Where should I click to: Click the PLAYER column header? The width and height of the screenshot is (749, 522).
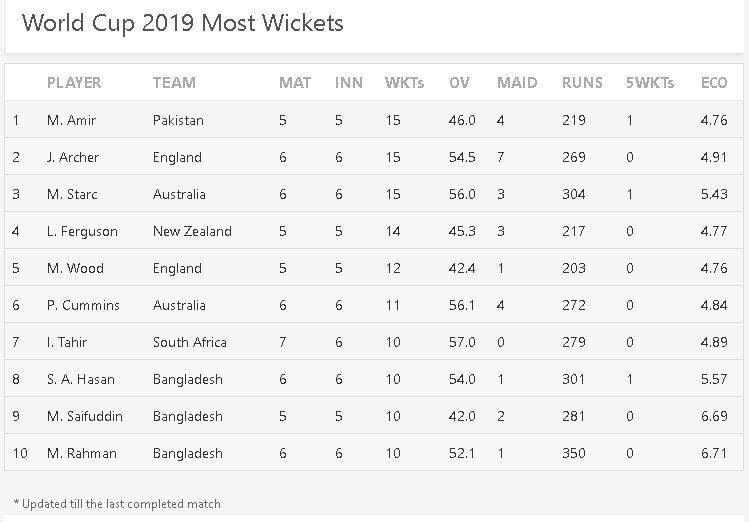coord(74,83)
